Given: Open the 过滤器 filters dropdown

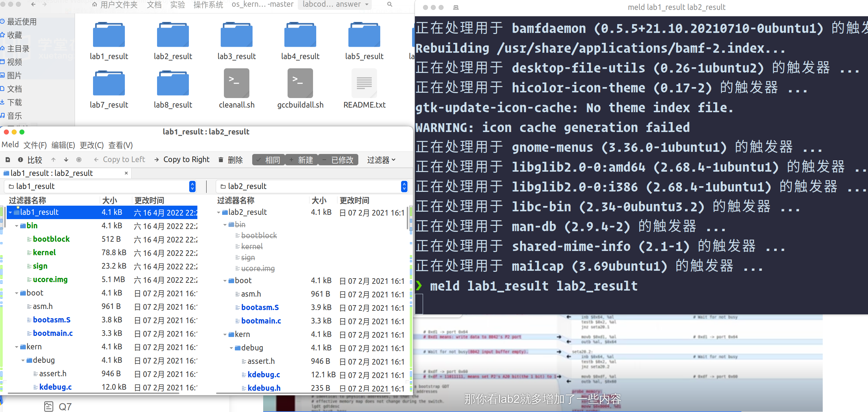Looking at the screenshot, I should tap(381, 160).
